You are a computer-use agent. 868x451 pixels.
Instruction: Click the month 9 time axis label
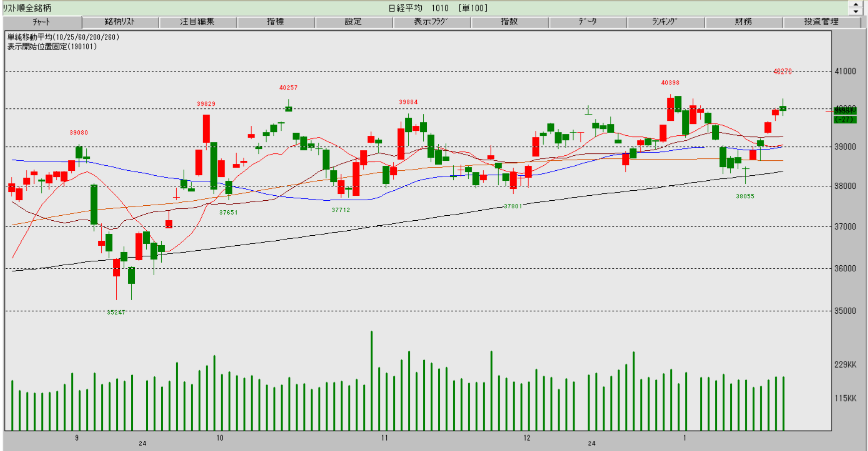tap(77, 438)
